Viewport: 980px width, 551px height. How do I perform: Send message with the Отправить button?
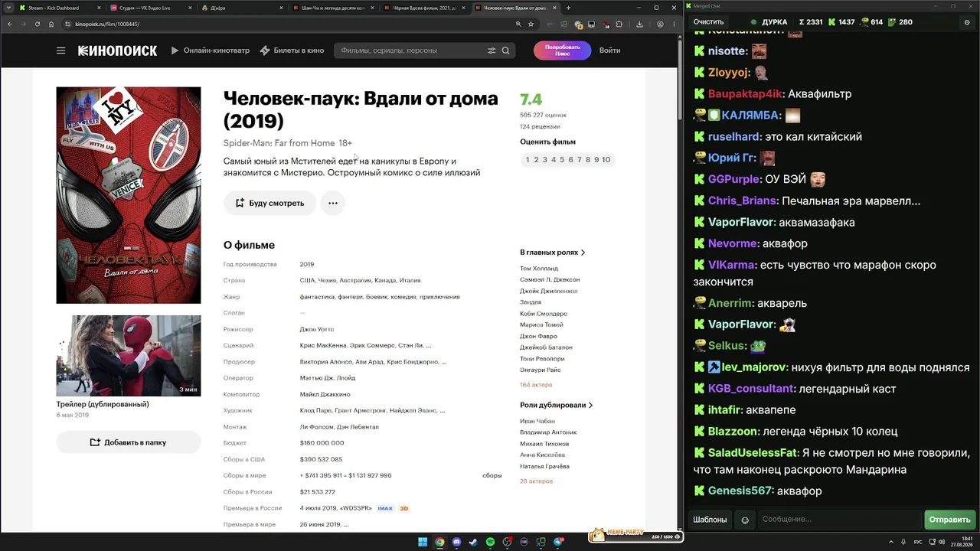tap(949, 520)
